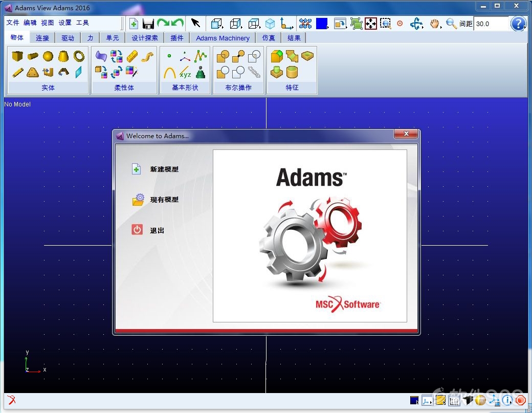Select the revolution solid tool

pyautogui.click(x=63, y=72)
